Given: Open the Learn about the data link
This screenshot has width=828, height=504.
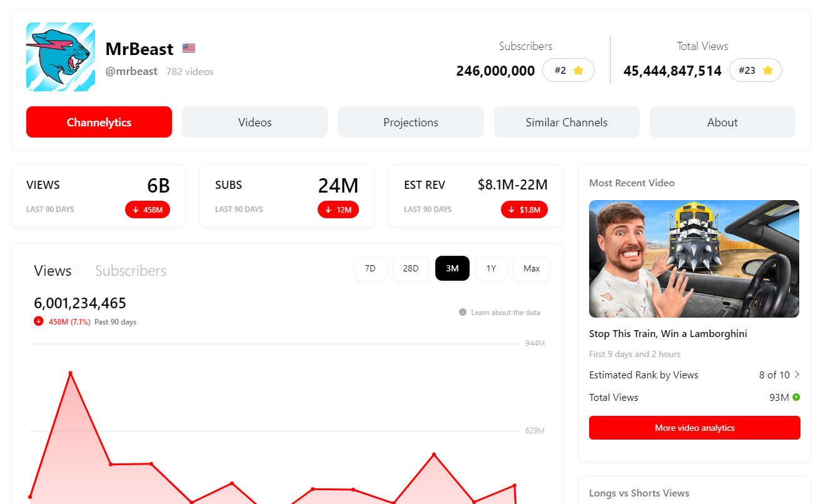Looking at the screenshot, I should pyautogui.click(x=507, y=312).
